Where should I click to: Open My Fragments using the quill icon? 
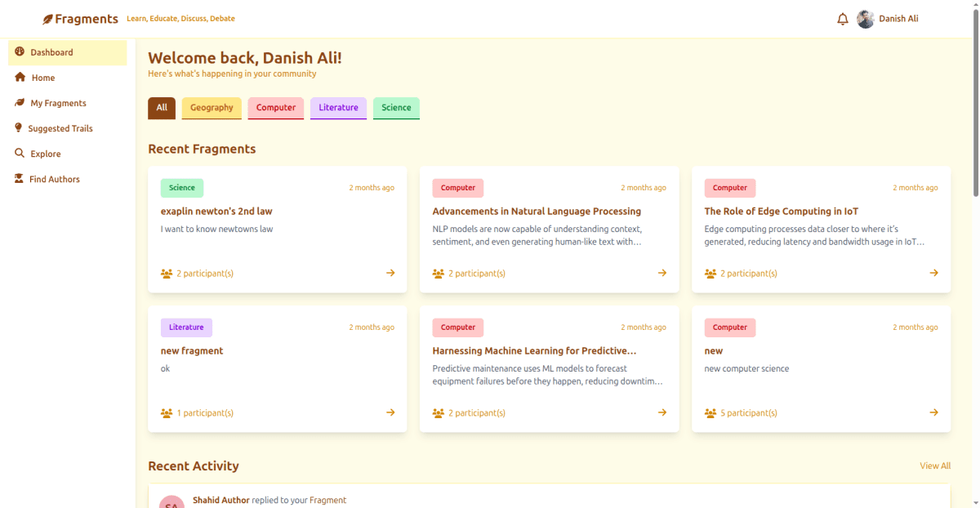(x=18, y=102)
